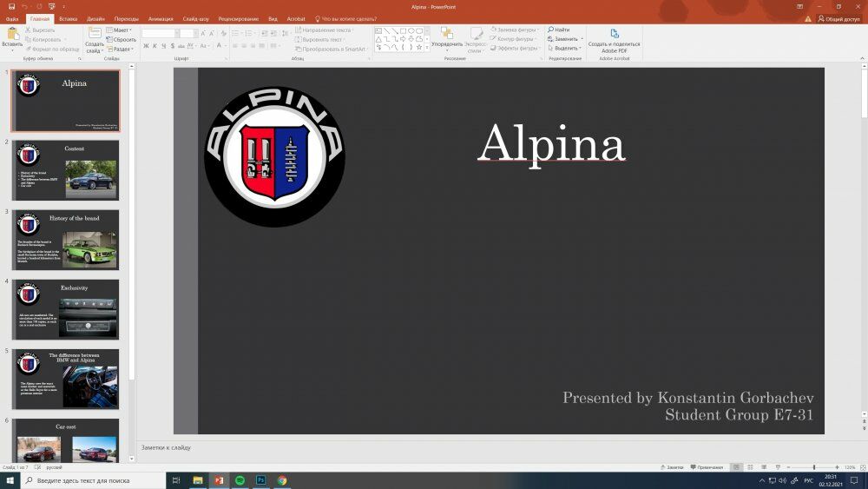Open the Переходы tab
This screenshot has height=489, width=868.
[127, 19]
